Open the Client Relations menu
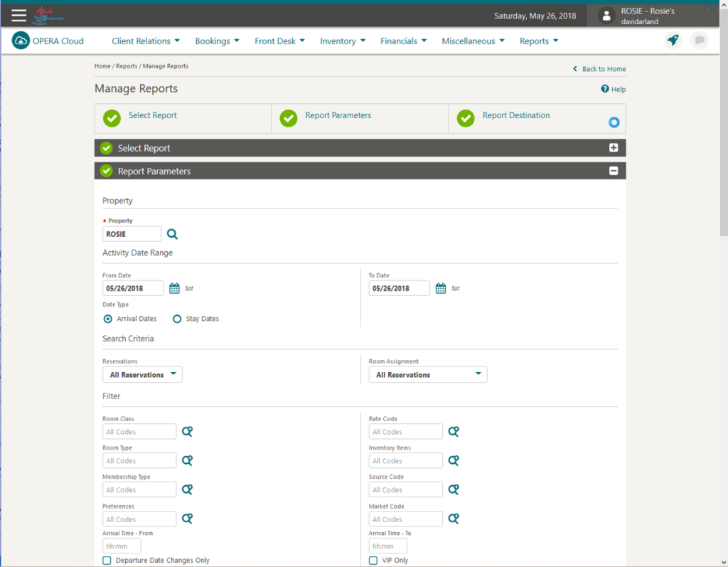The width and height of the screenshot is (728, 567). (145, 41)
